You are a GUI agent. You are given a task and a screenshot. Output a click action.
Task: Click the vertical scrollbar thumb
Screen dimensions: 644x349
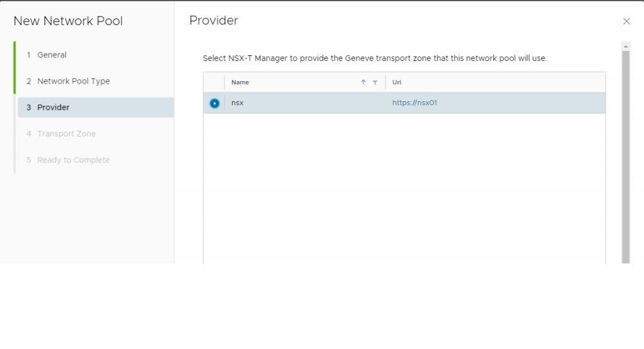pyautogui.click(x=626, y=157)
